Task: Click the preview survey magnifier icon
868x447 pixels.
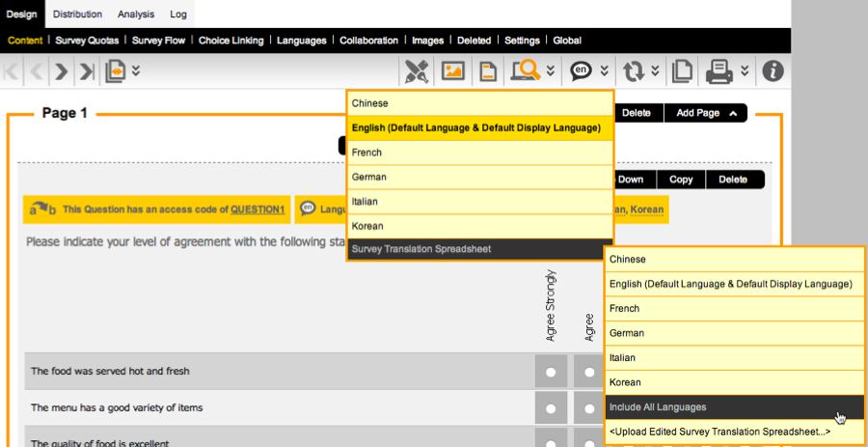Action: 526,70
